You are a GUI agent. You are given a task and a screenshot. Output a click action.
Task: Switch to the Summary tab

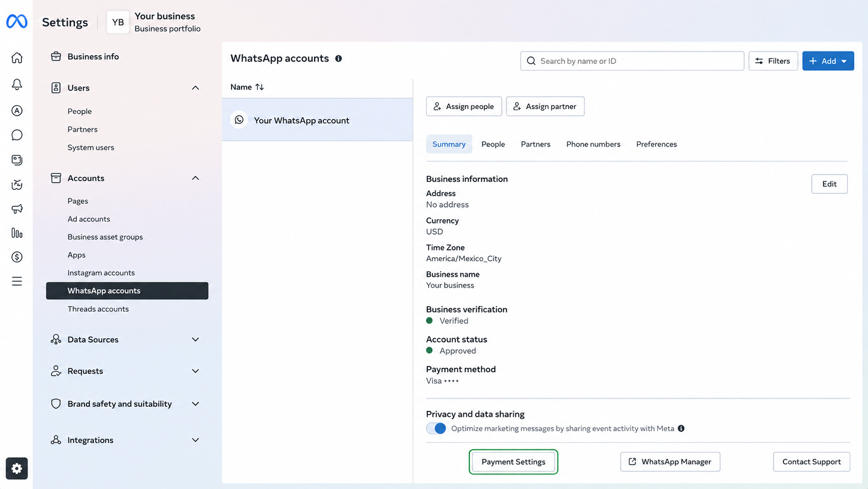click(x=449, y=144)
